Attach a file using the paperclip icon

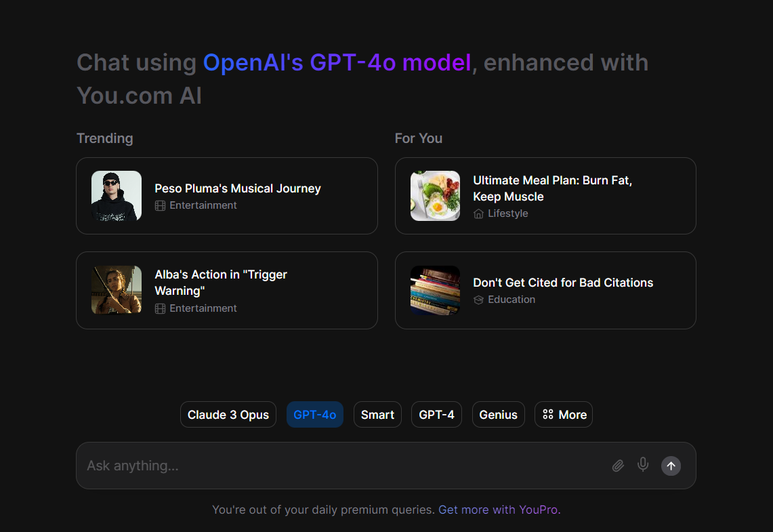(618, 466)
